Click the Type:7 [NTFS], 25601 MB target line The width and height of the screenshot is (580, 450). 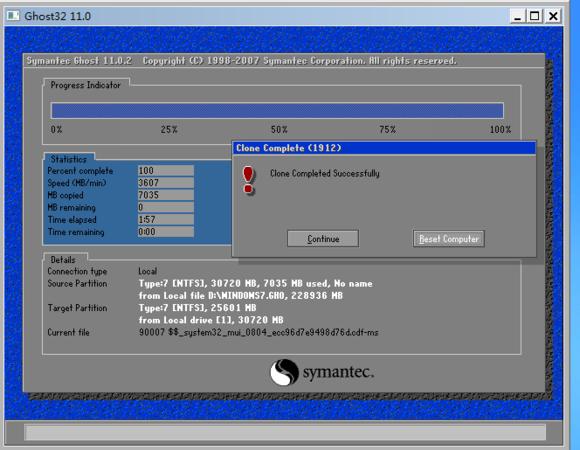[197, 308]
